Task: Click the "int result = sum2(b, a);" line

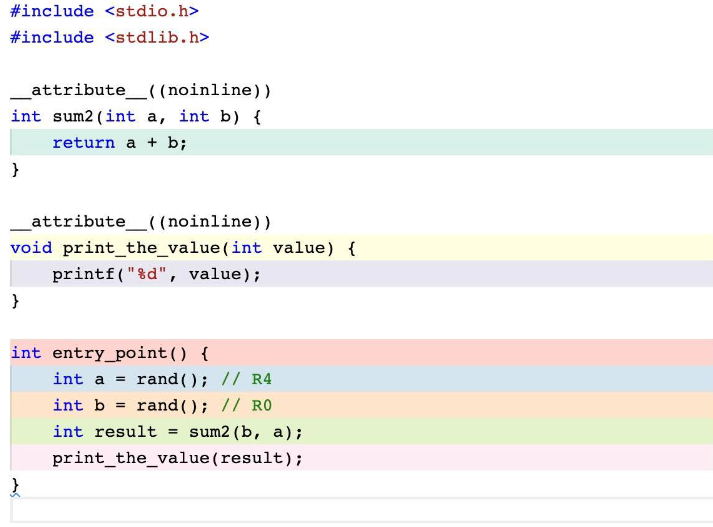Action: click(x=362, y=431)
